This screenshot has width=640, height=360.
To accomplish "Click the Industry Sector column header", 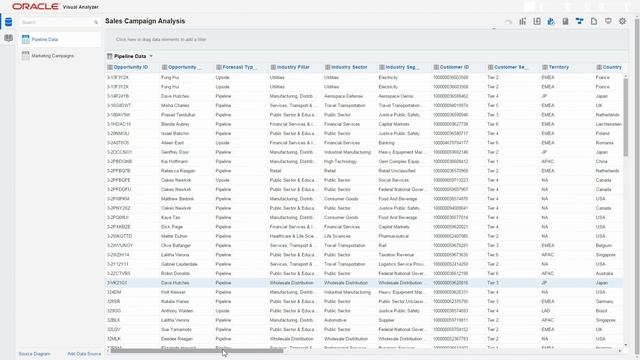I will tap(349, 67).
